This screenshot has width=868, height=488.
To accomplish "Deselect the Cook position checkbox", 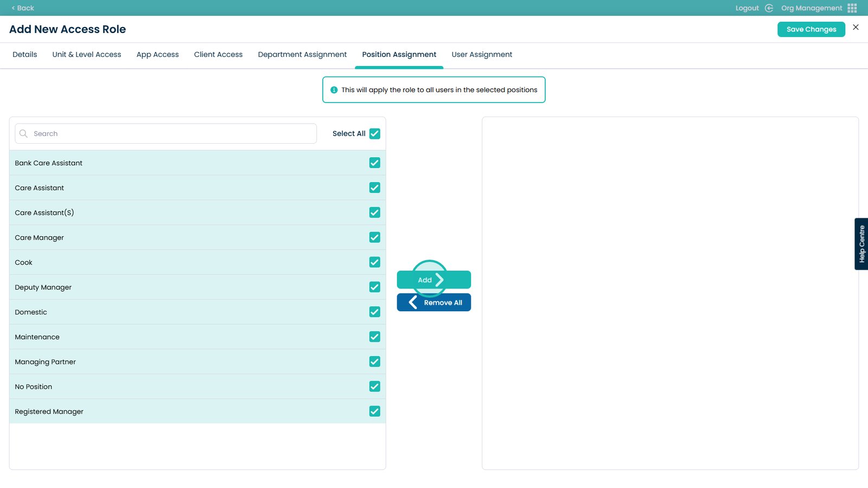I will [374, 262].
